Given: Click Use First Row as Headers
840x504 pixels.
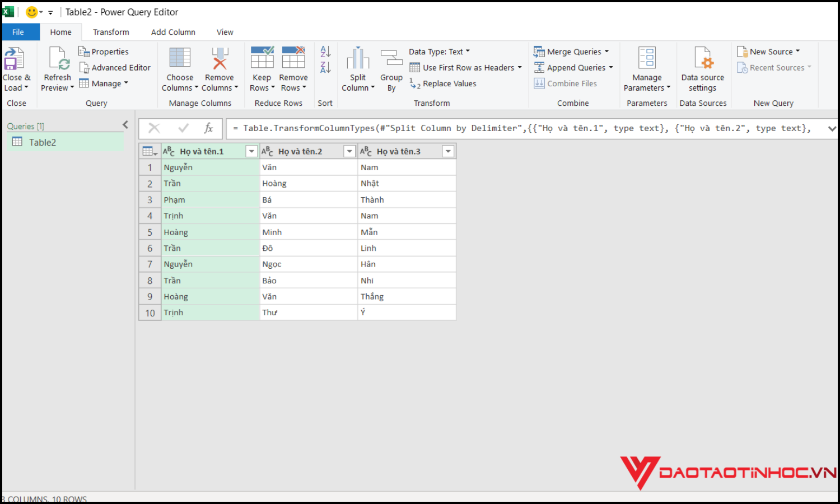Looking at the screenshot, I should tap(466, 67).
